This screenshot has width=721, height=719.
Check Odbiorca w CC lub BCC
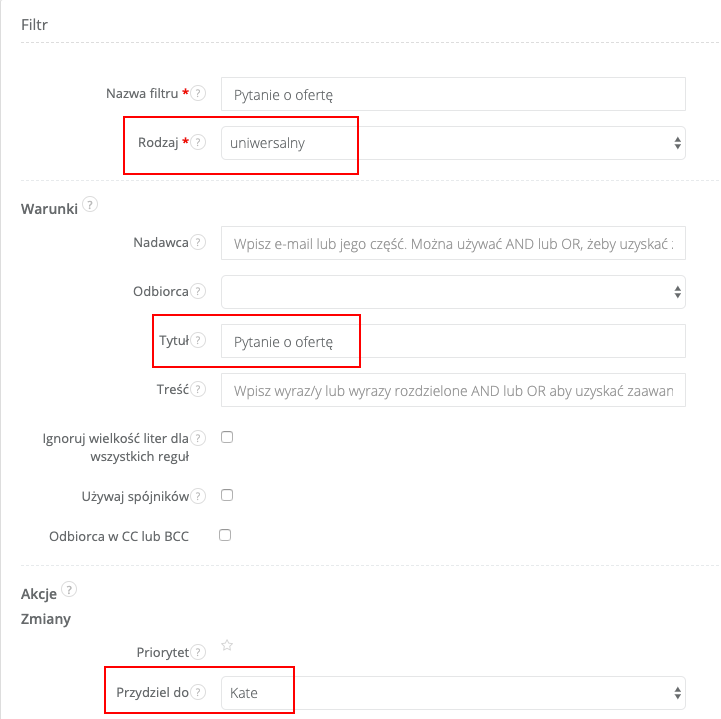click(226, 535)
